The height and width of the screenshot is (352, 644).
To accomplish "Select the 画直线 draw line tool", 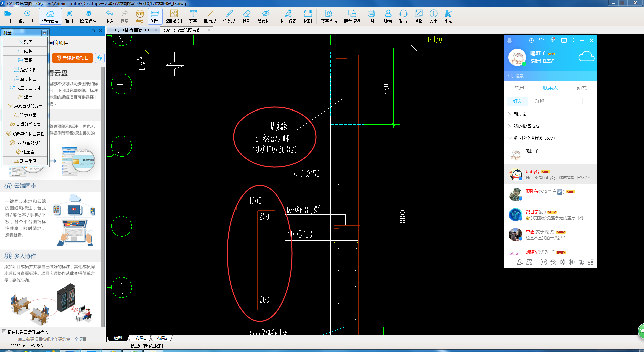I will [210, 16].
